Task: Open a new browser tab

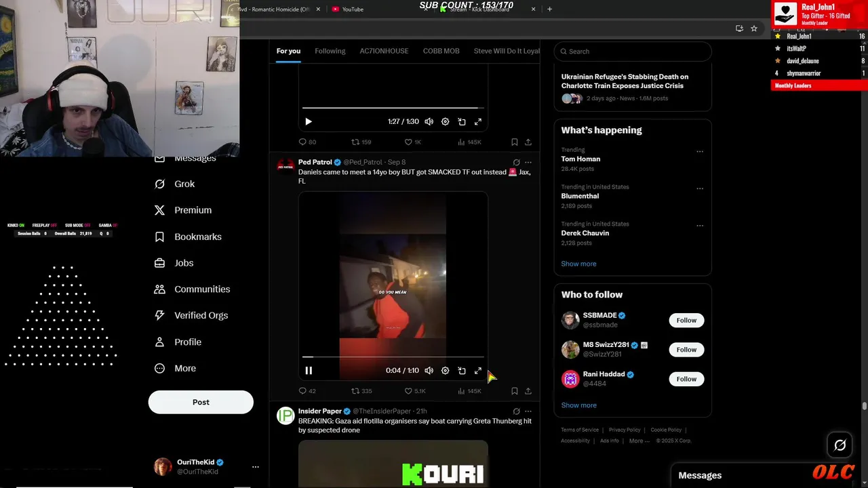Action: (x=549, y=9)
